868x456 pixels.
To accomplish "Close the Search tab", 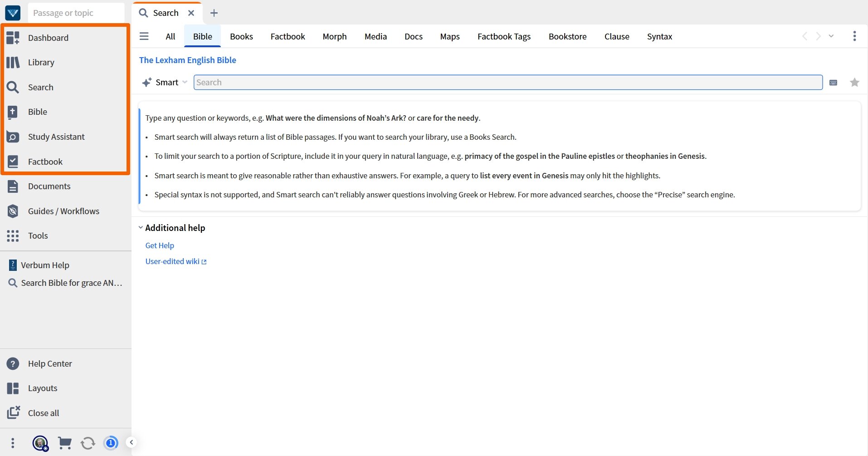I will (191, 13).
